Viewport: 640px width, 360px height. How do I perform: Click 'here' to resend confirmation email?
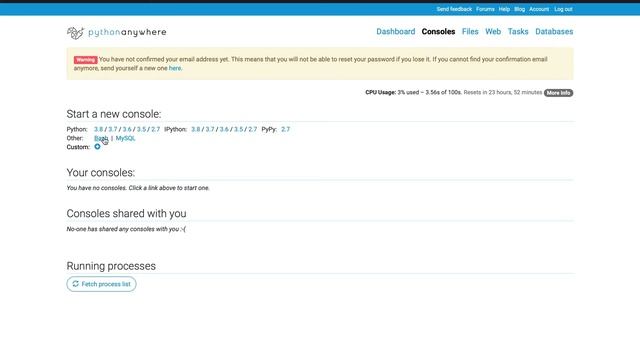[175, 68]
